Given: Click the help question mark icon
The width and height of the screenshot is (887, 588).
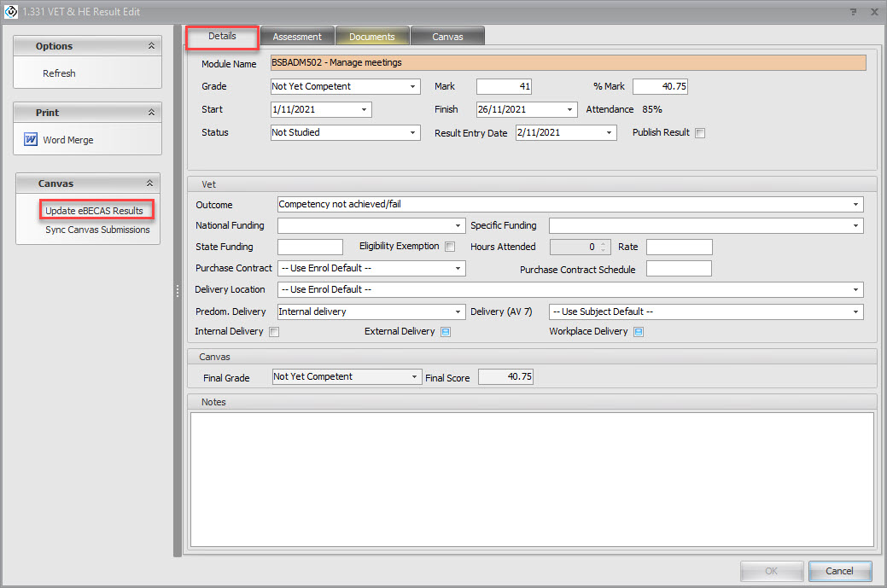Looking at the screenshot, I should pyautogui.click(x=853, y=12).
